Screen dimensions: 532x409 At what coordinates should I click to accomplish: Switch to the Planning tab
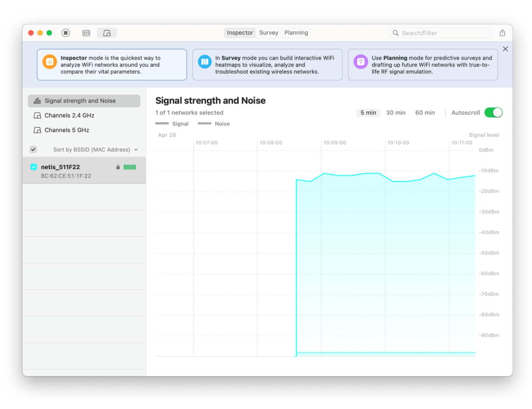[x=296, y=33]
